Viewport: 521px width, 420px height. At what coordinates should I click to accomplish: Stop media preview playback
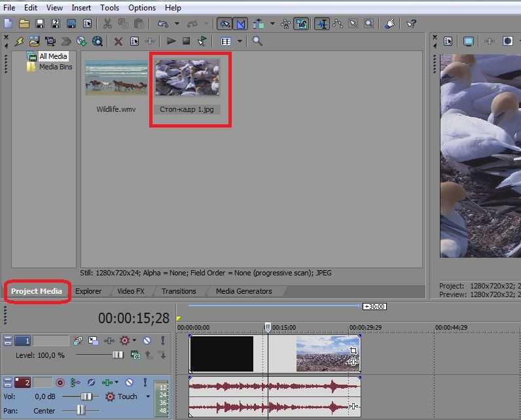(186, 41)
